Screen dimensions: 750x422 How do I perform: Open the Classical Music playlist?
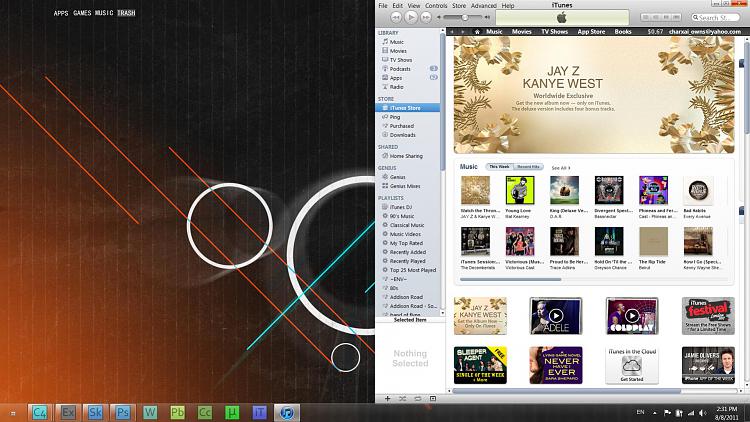tap(407, 225)
